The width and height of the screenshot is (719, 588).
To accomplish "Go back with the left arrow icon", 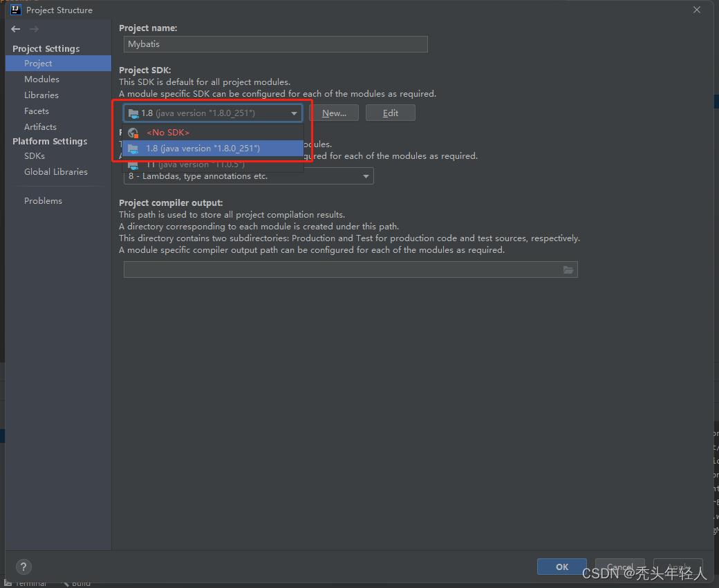I will point(16,29).
